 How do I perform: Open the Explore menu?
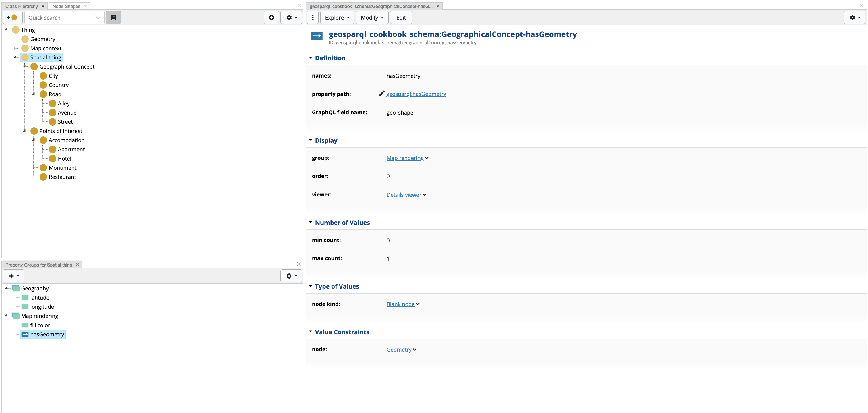337,18
